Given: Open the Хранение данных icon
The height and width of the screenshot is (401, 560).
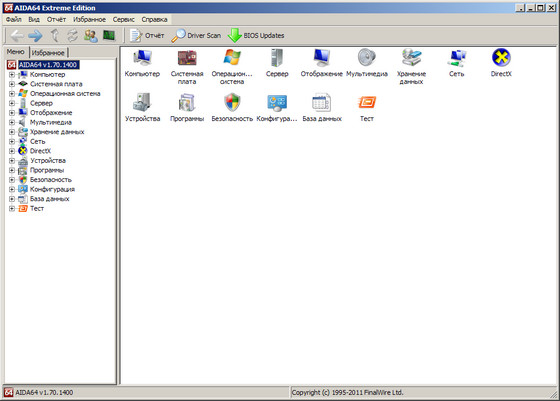Looking at the screenshot, I should 411,57.
